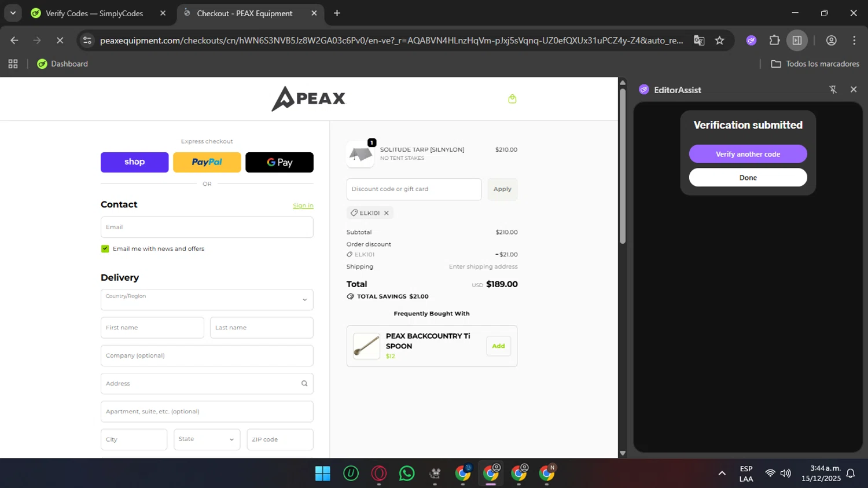Bookmark this page with the star icon
Viewport: 868px width, 488px height.
tap(719, 41)
